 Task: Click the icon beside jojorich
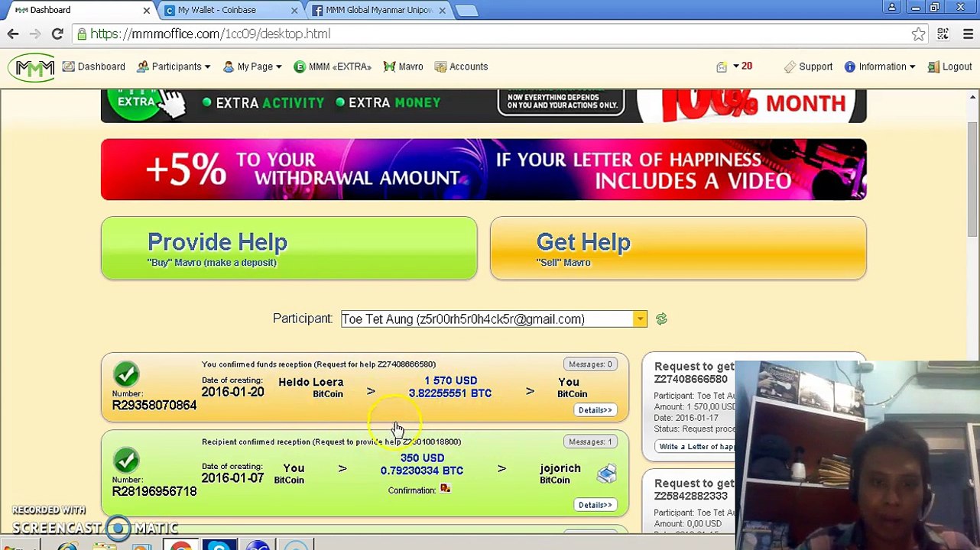(607, 474)
